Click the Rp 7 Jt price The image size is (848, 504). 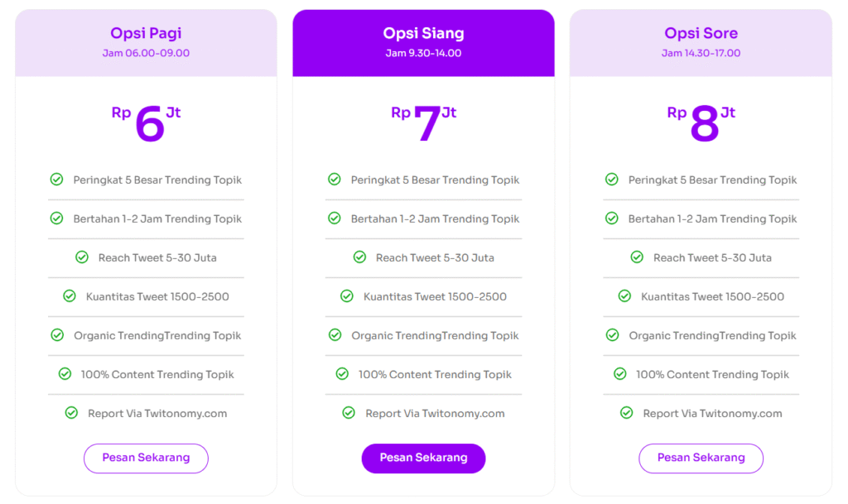423,123
